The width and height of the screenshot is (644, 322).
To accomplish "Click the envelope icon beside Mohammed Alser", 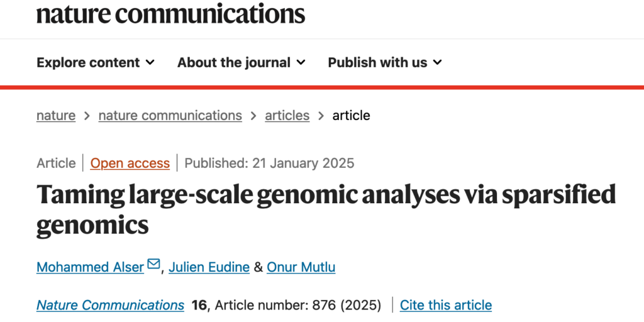I will click(x=153, y=264).
